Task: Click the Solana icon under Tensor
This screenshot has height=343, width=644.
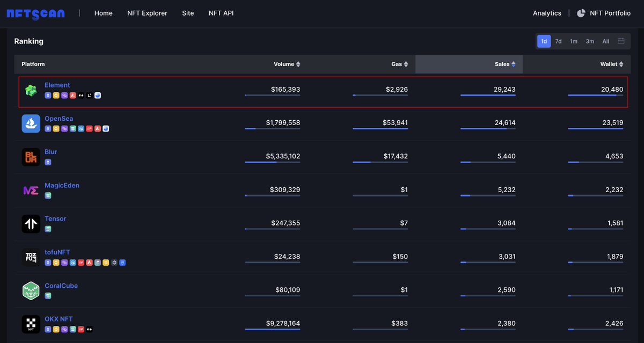Action: click(48, 229)
